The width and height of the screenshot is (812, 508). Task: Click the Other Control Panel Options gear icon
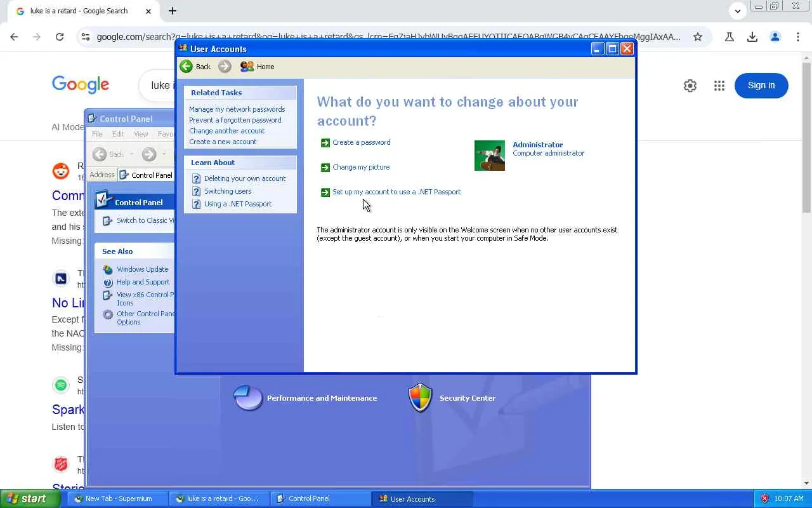(x=108, y=314)
